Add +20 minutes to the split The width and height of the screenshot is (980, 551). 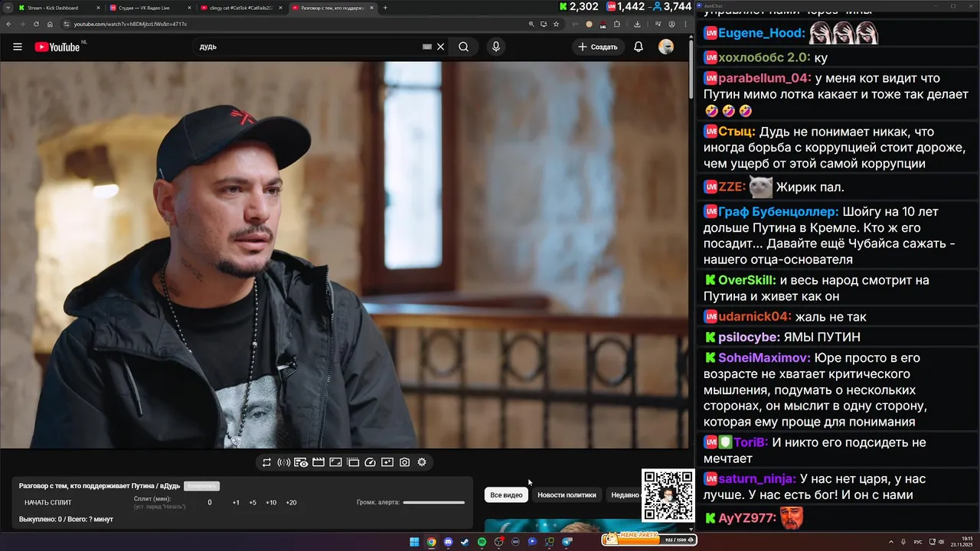pyautogui.click(x=291, y=503)
